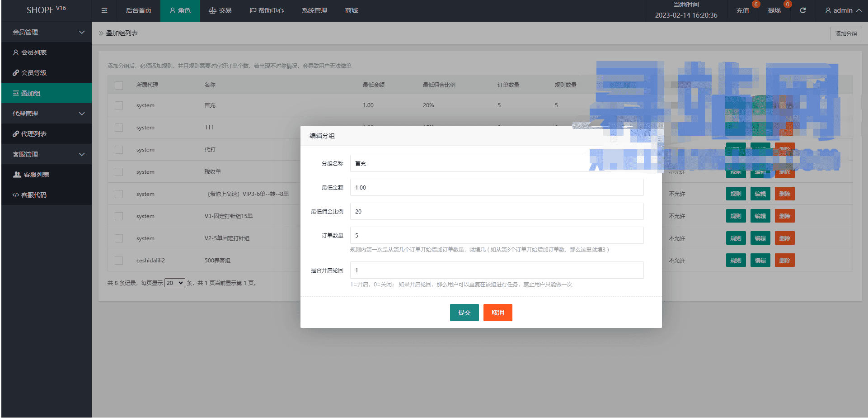
Task: Click the 最低佣金比例 input field
Action: click(x=497, y=211)
